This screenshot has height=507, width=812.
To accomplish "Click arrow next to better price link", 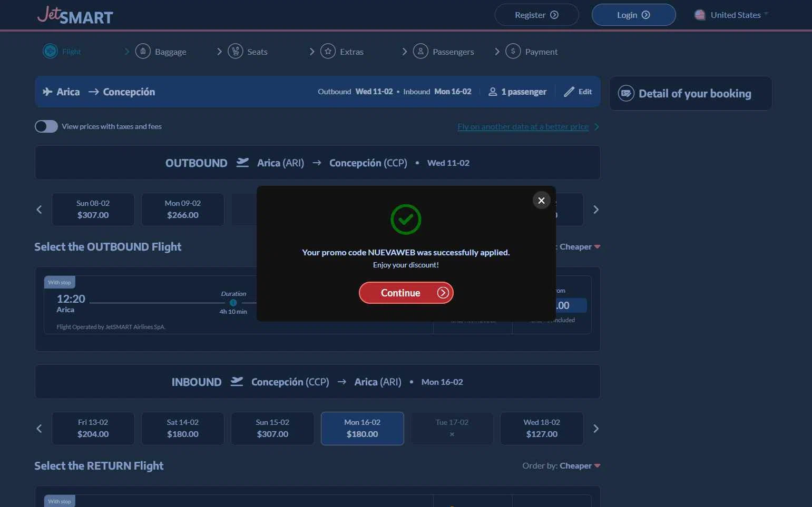I will [x=596, y=127].
